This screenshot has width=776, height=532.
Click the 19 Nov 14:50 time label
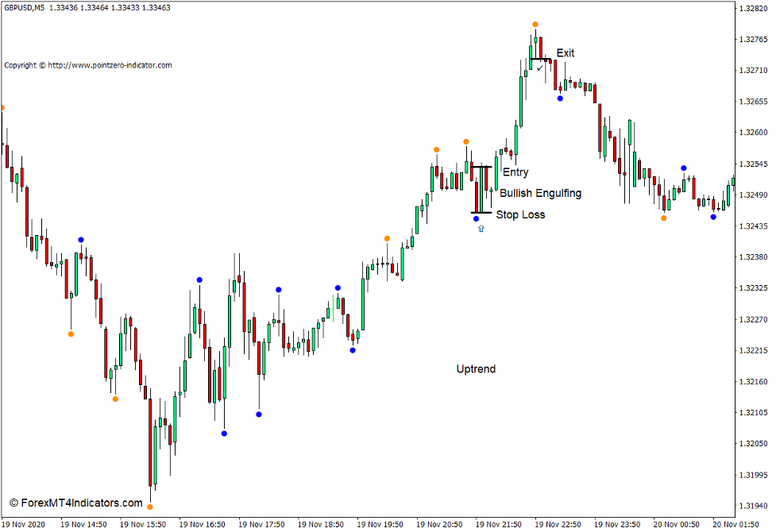[83, 525]
